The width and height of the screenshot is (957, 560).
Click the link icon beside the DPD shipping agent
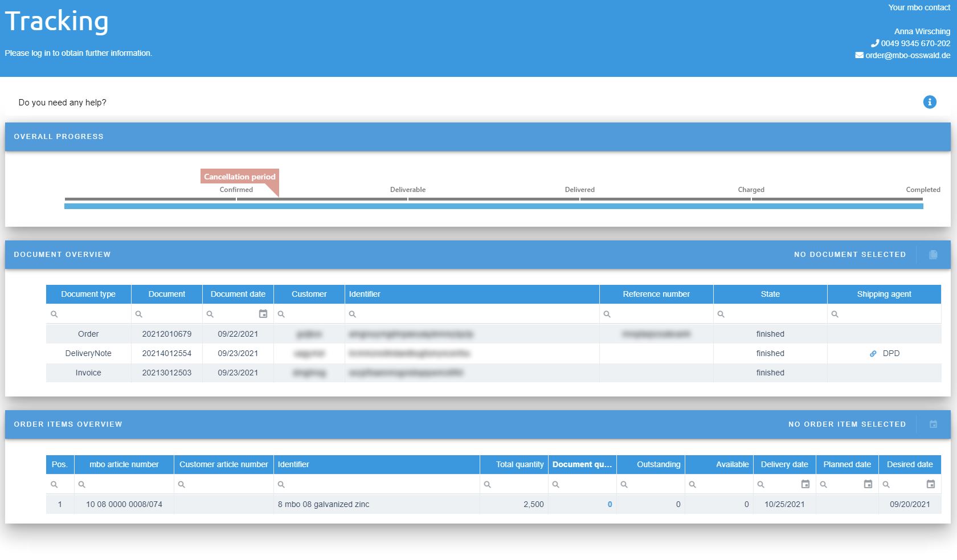tap(873, 353)
